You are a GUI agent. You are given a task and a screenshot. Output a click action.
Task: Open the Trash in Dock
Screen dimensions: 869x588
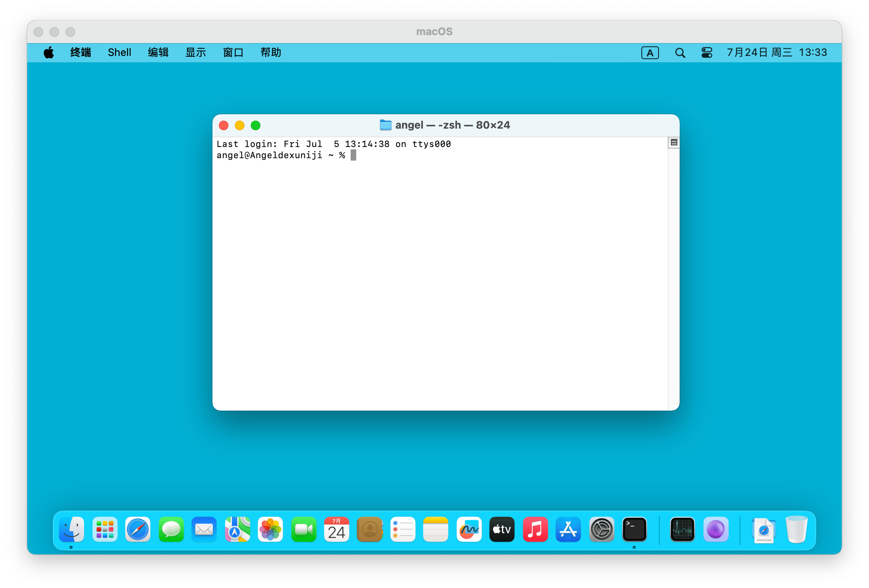click(x=796, y=530)
